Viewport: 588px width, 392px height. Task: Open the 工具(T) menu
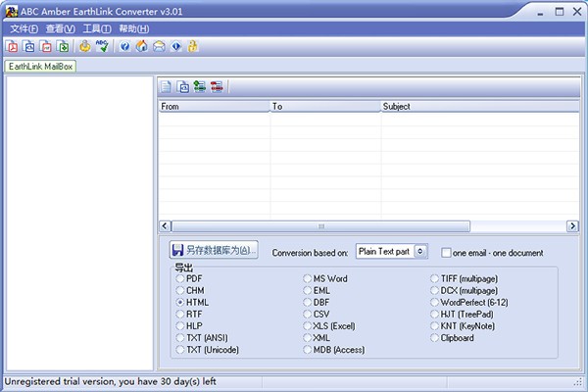point(97,28)
